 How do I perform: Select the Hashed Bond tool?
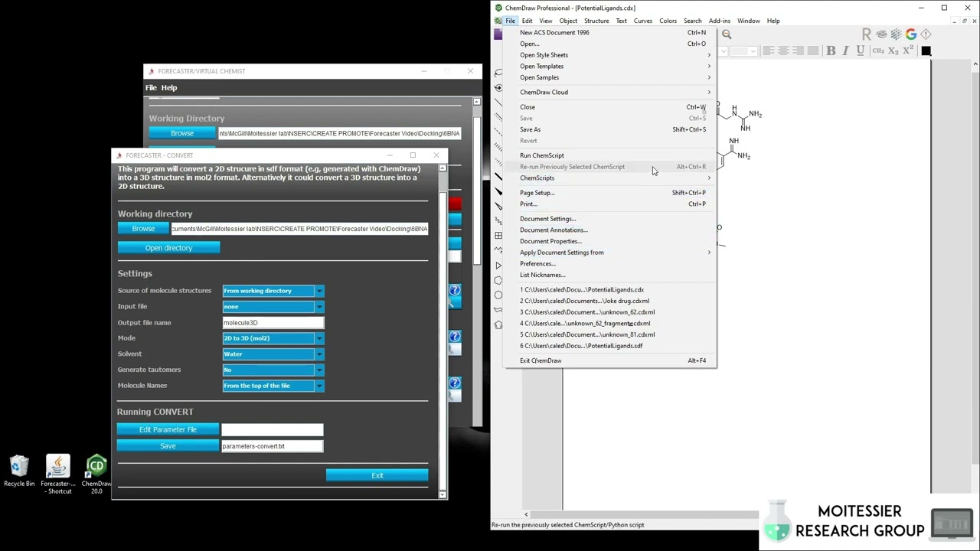[x=498, y=147]
